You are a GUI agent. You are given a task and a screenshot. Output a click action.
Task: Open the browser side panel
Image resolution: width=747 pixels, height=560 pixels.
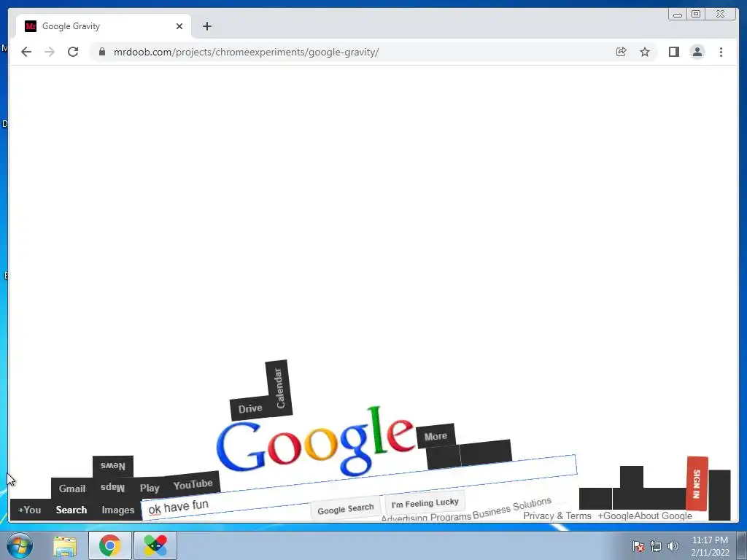point(673,52)
